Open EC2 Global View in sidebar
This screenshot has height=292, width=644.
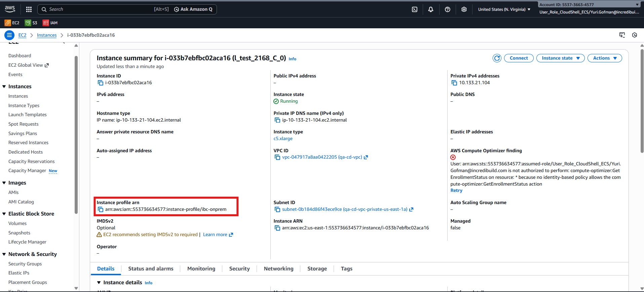click(x=29, y=65)
